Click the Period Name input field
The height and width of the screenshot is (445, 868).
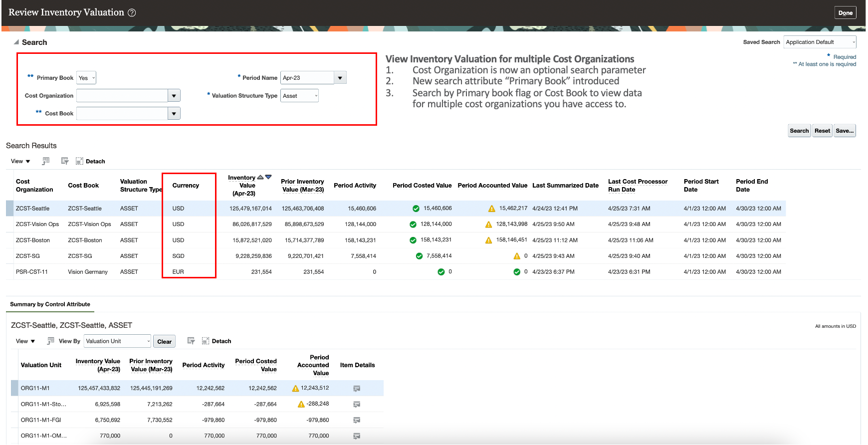click(307, 78)
